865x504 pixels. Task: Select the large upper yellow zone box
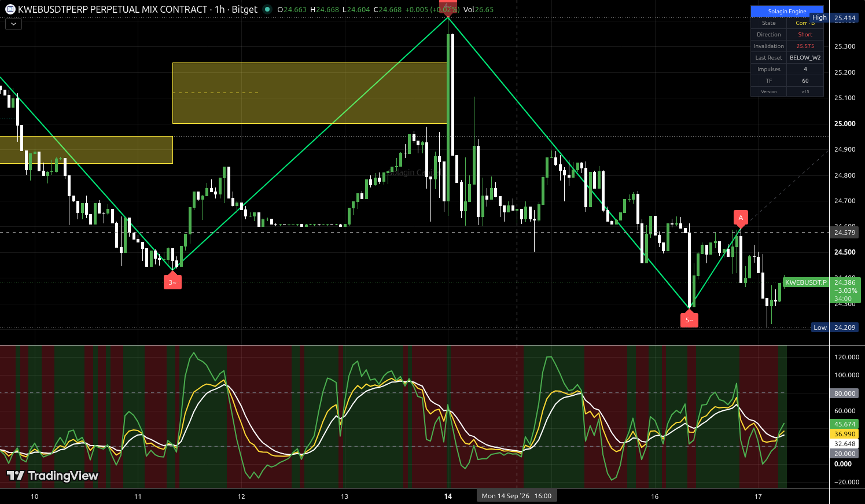310,93
